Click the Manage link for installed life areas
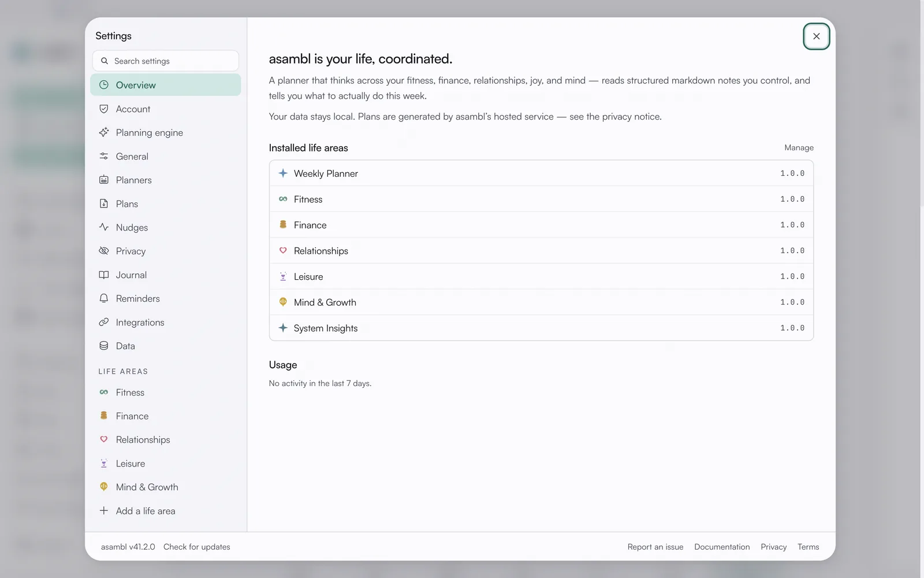 click(799, 148)
